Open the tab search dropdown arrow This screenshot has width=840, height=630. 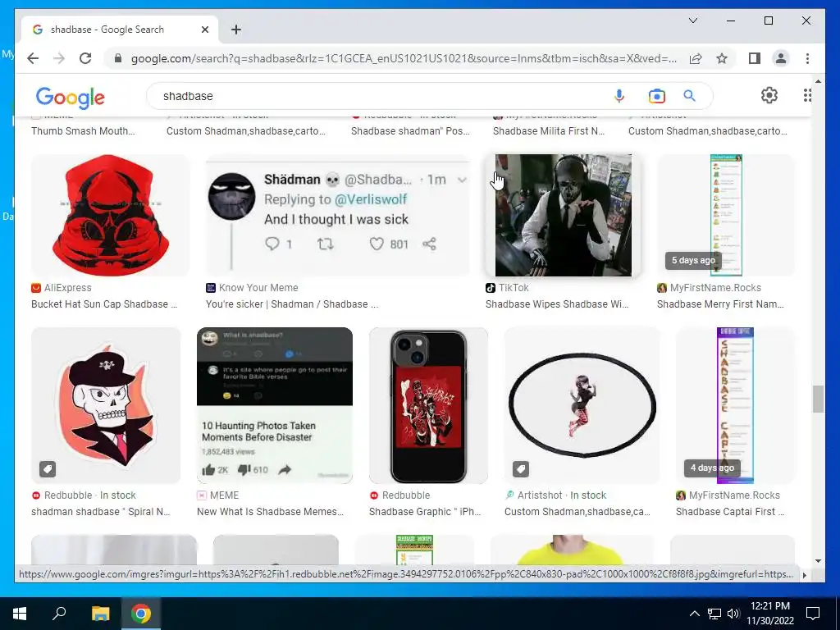pos(692,21)
